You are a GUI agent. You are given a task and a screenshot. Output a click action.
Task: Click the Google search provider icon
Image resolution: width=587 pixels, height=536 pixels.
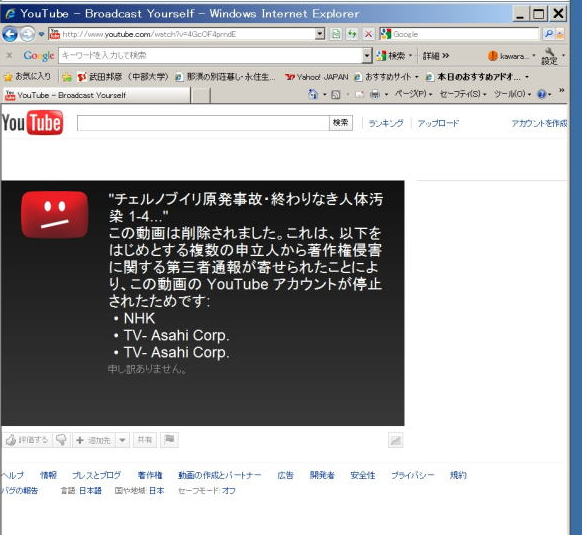(386, 34)
